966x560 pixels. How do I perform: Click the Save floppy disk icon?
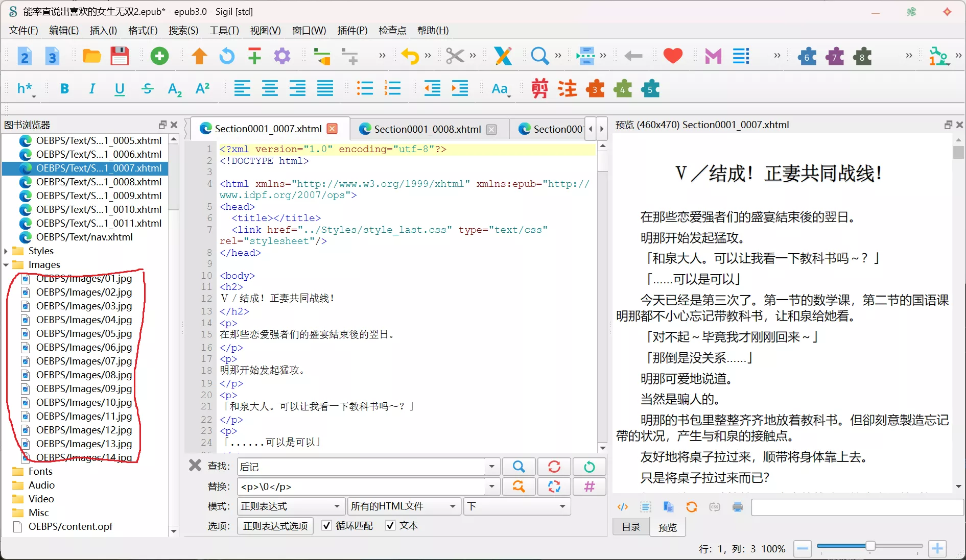coord(120,56)
